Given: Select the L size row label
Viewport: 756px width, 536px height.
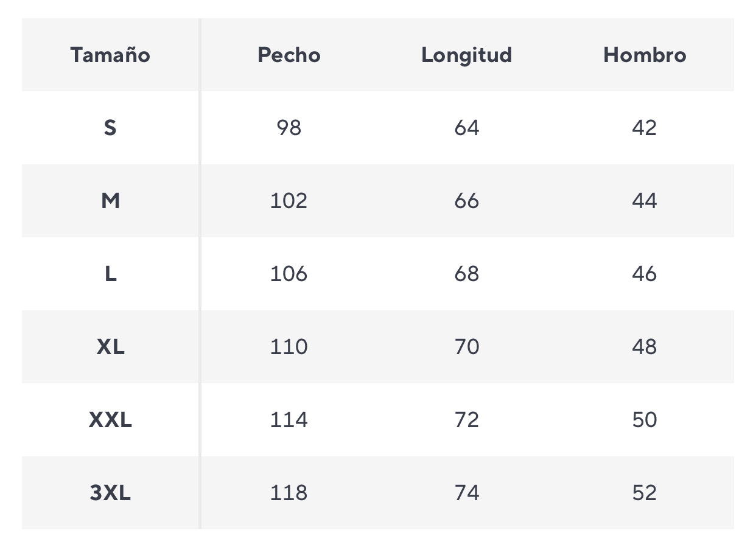Looking at the screenshot, I should [110, 274].
